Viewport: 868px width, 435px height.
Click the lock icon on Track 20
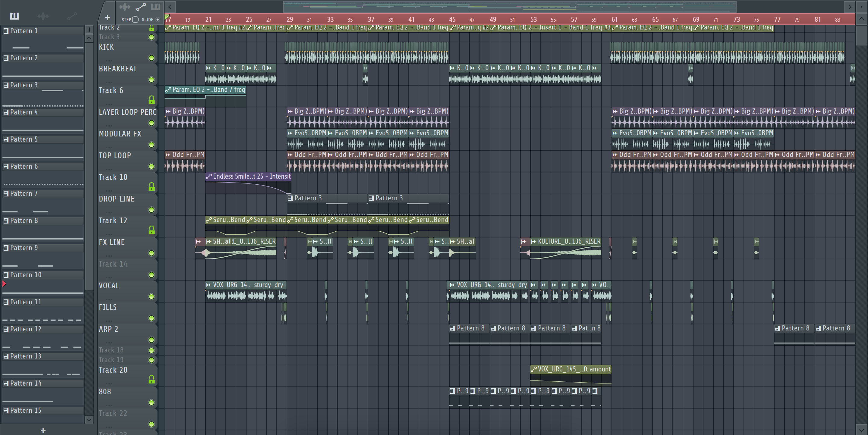pyautogui.click(x=152, y=379)
